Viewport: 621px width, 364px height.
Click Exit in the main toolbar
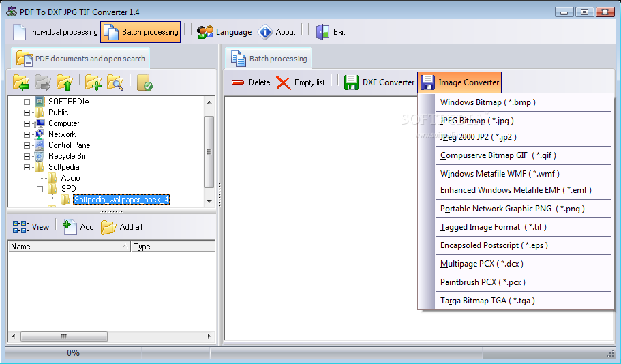pos(331,32)
